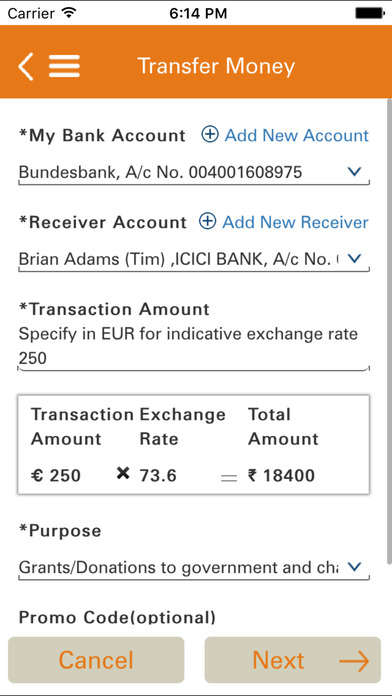392x696 pixels.
Task: Tap the Transfer Money header title
Action: 216,66
